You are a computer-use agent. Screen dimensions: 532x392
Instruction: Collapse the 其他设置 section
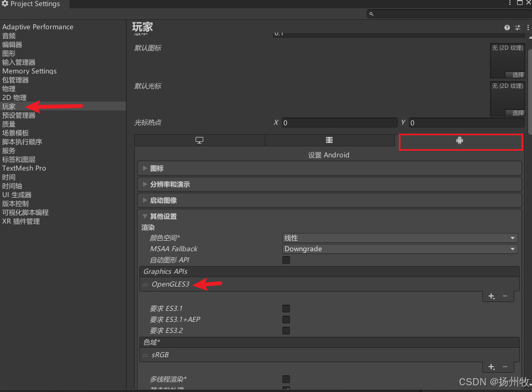pyautogui.click(x=146, y=216)
